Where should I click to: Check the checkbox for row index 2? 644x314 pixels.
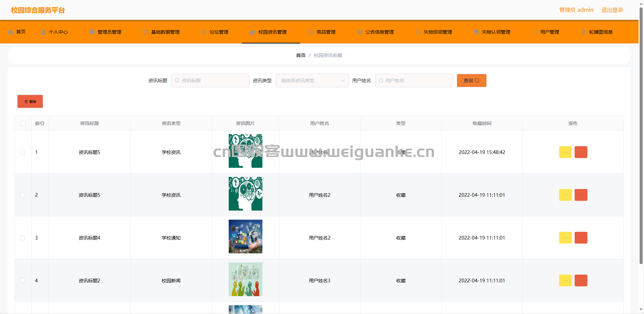point(23,195)
